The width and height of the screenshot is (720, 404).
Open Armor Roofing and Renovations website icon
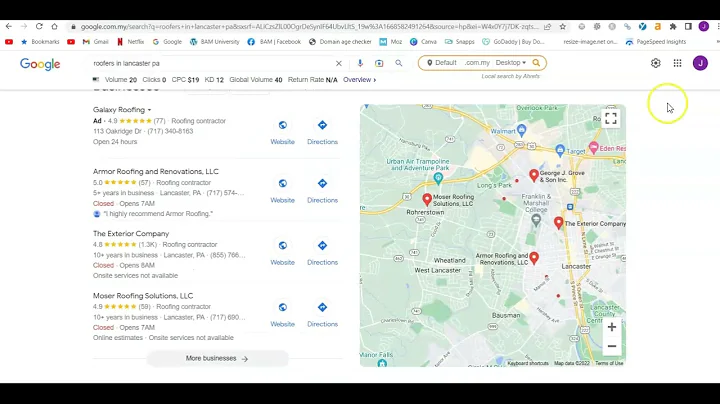point(282,183)
